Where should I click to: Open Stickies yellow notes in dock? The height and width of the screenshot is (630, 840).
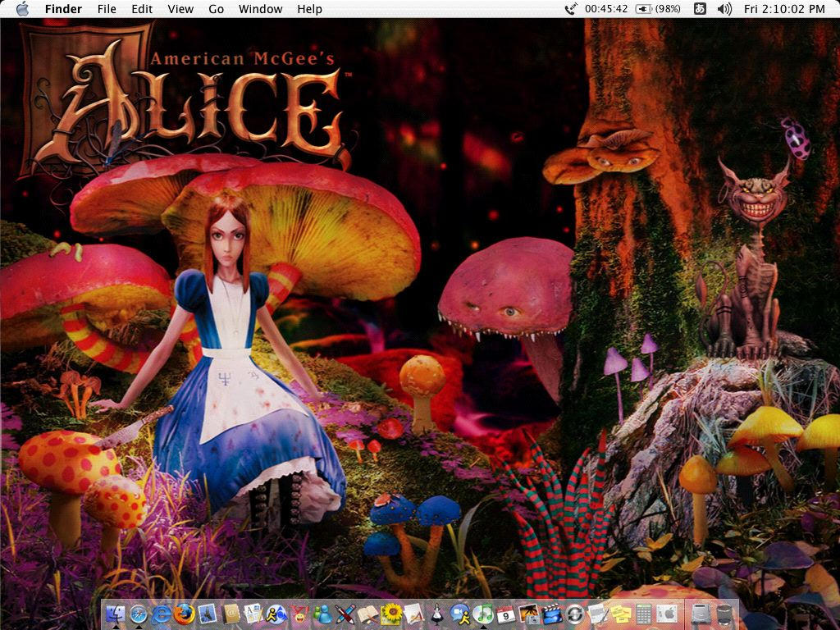point(621,614)
